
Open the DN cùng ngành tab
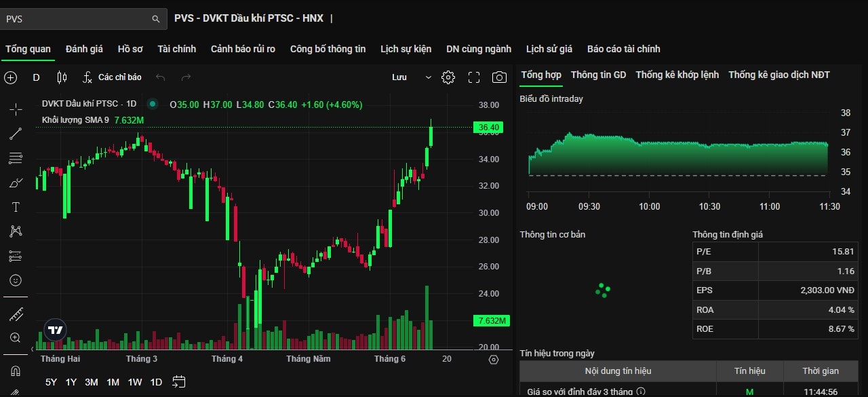(479, 49)
